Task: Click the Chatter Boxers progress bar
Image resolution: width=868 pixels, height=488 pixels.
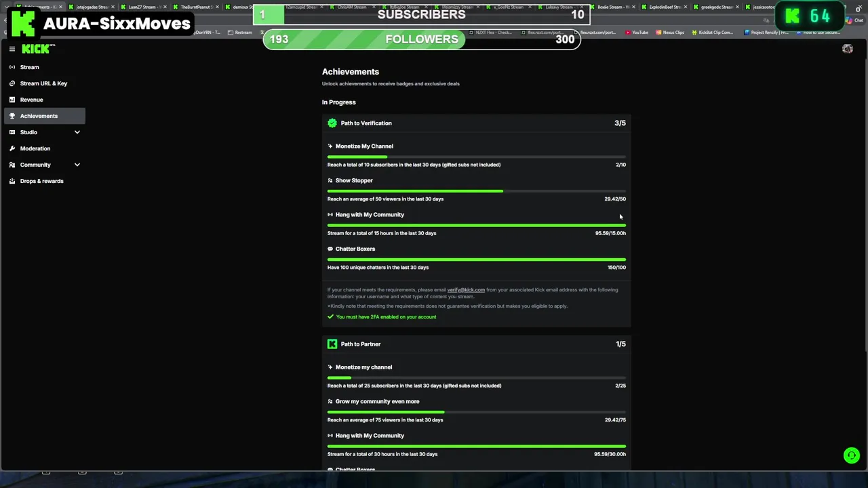Action: [477, 260]
